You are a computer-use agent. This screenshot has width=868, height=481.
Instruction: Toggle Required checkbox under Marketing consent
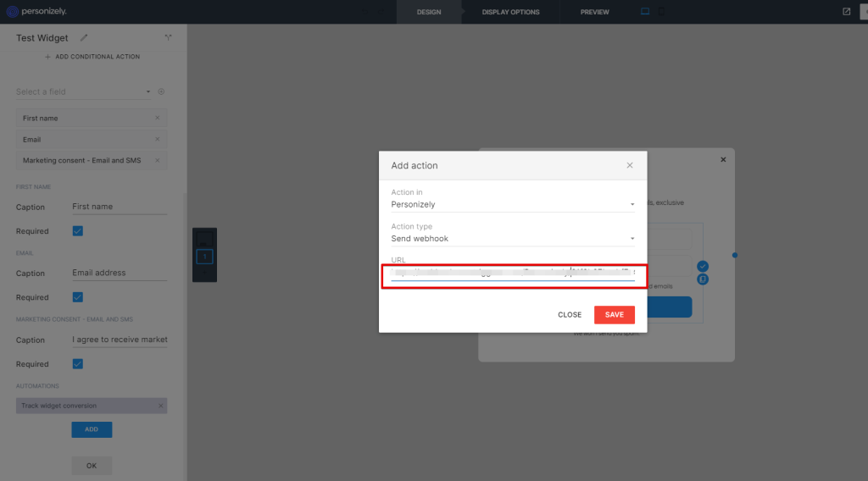click(77, 364)
